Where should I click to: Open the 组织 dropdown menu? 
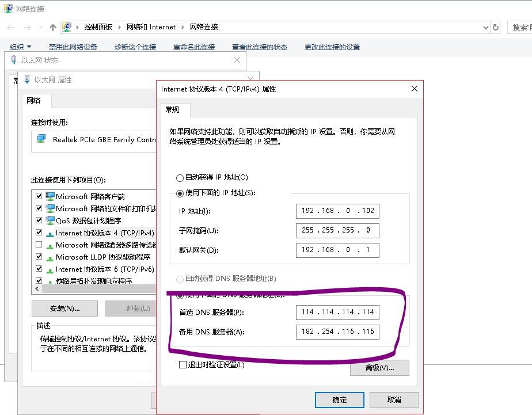pyautogui.click(x=20, y=47)
